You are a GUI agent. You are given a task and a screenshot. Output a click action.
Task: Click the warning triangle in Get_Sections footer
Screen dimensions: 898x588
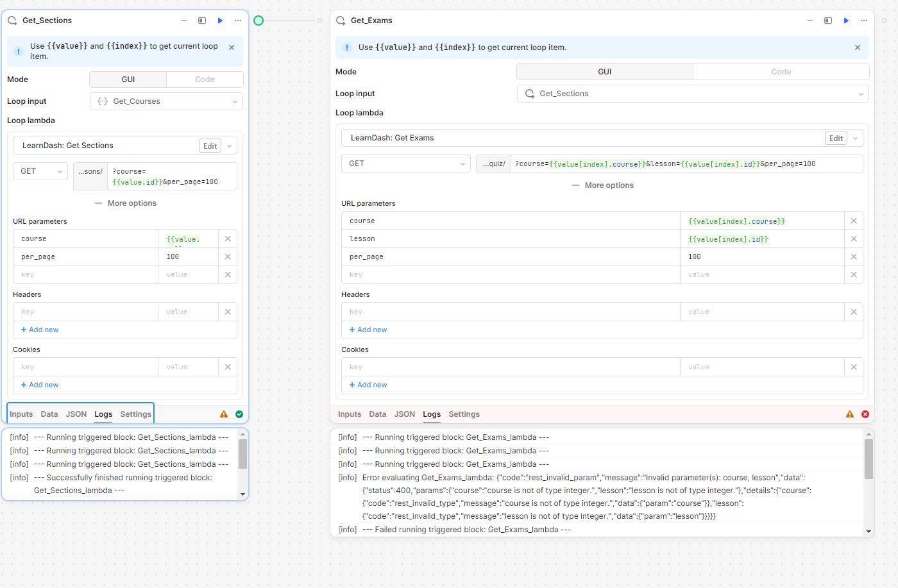(224, 414)
